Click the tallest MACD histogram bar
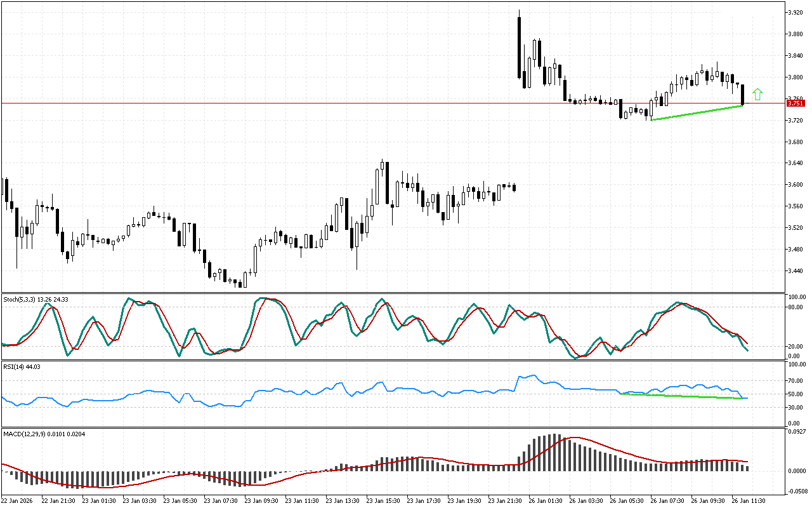812x508 pixels. [x=554, y=452]
